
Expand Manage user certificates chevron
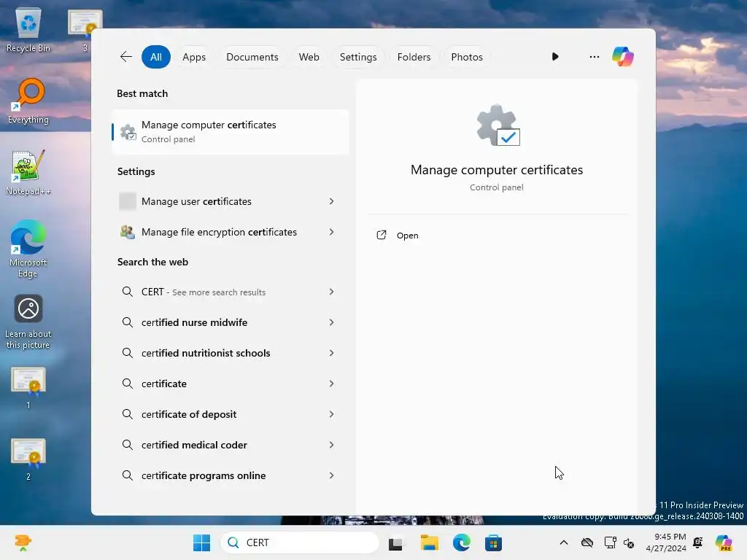pyautogui.click(x=332, y=201)
